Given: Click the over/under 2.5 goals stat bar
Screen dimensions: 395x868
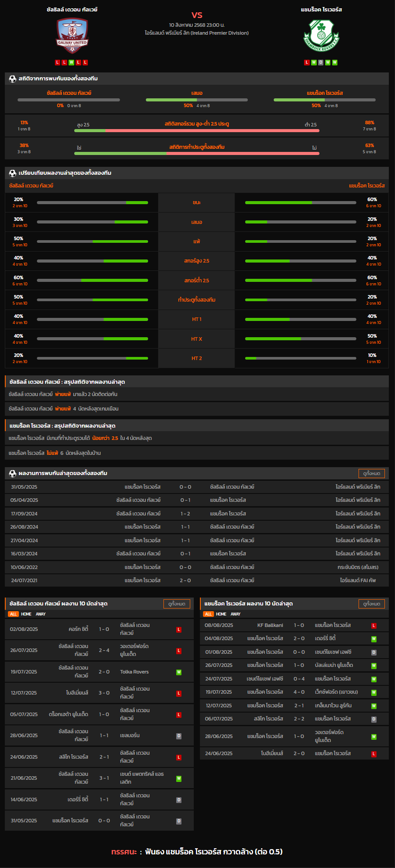Looking at the screenshot, I should pos(197,130).
